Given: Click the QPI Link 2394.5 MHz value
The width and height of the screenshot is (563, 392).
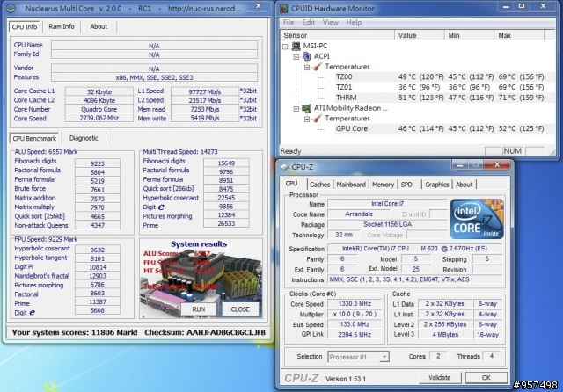Looking at the screenshot, I should pos(355,335).
